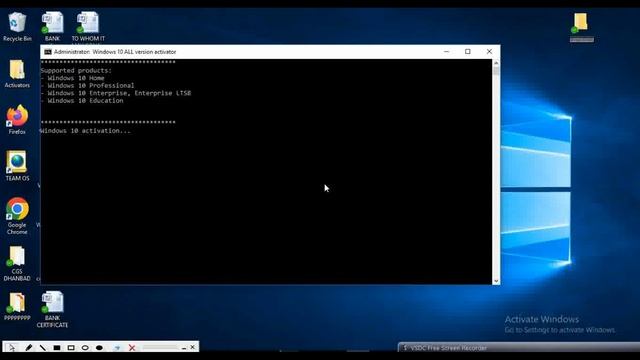Click the command prompt window system icon
Viewport: 640px width, 360px height.
tap(48, 52)
